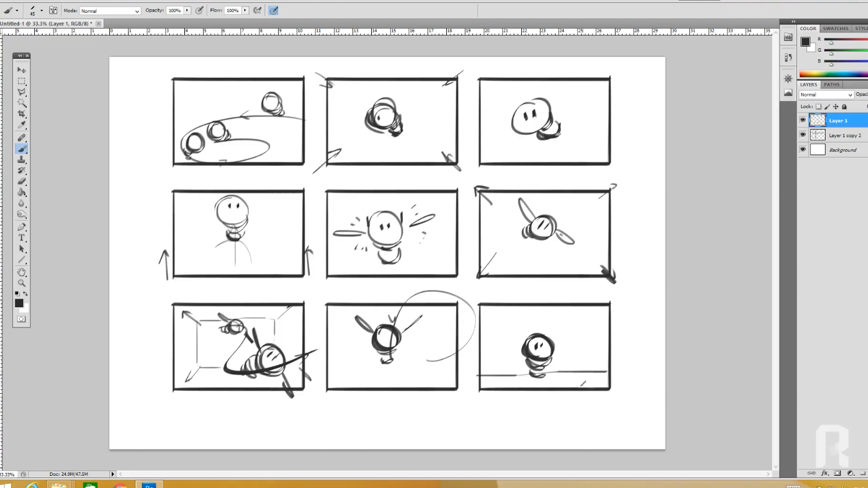
Task: Switch to the Paths tab
Action: tap(831, 85)
